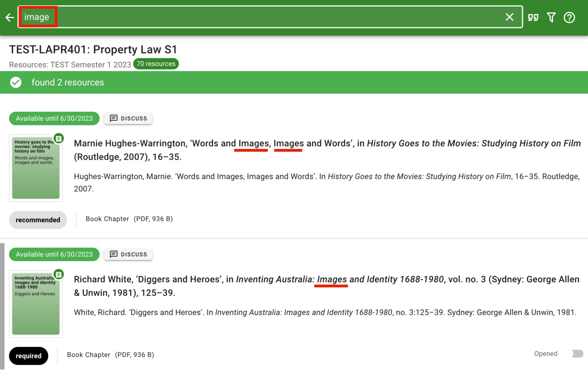
Task: Click the found 2 resources checkmark icon
Action: click(x=16, y=82)
